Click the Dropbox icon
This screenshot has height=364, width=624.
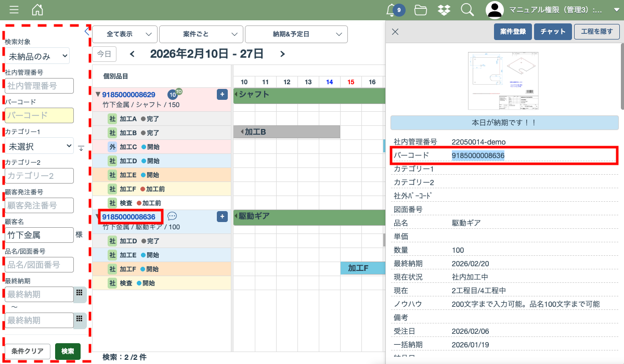(444, 10)
